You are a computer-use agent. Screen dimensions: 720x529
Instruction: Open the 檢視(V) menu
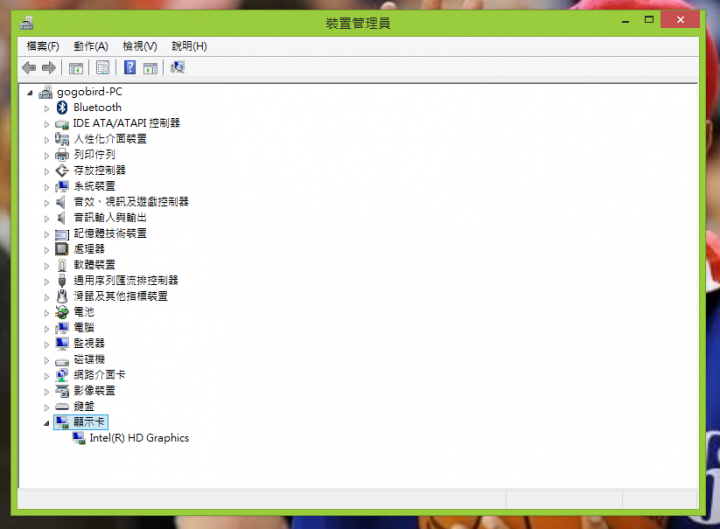140,46
